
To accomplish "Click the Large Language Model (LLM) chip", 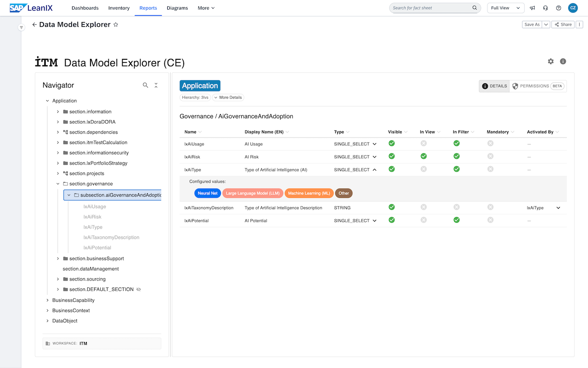I will click(x=253, y=193).
